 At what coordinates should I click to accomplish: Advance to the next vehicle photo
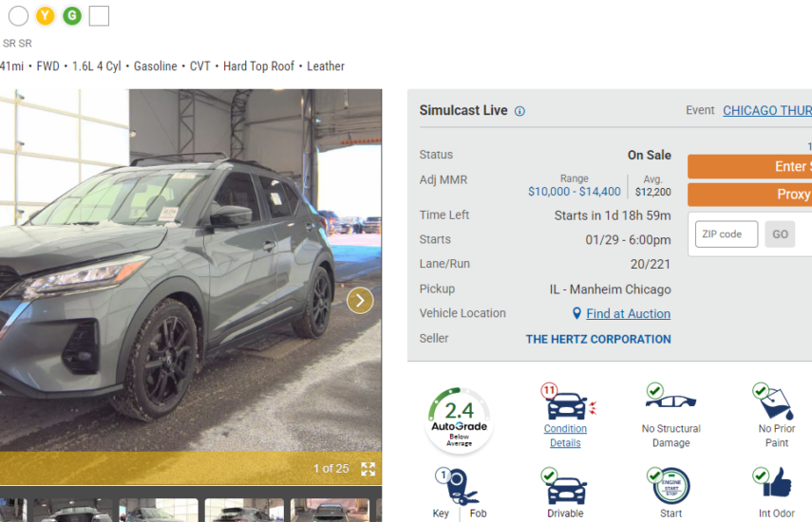pos(360,301)
